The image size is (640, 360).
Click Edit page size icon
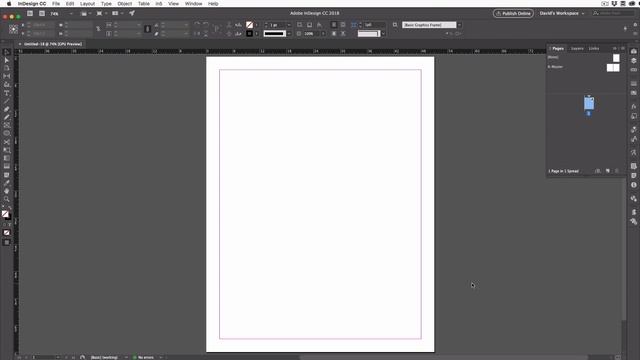click(x=598, y=171)
